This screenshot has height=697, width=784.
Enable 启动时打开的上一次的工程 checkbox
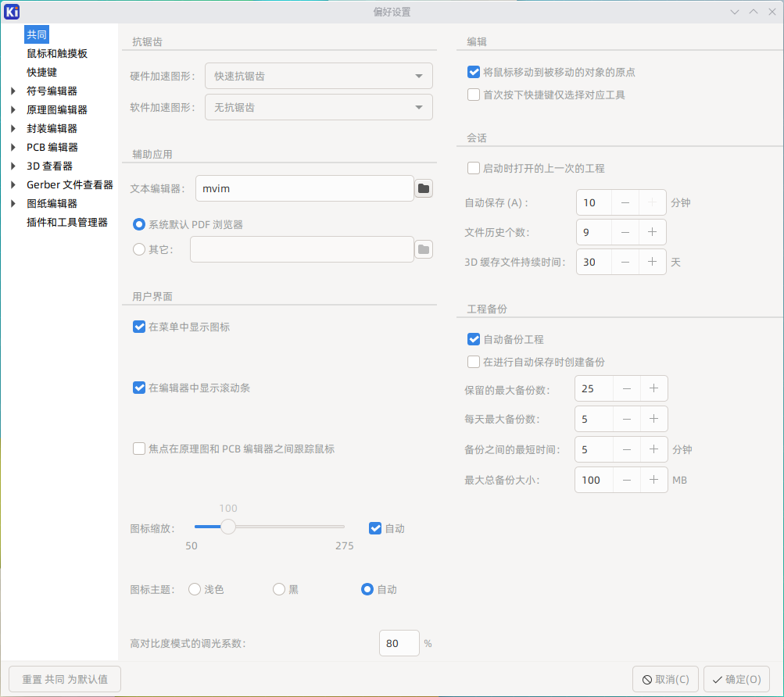click(x=474, y=168)
